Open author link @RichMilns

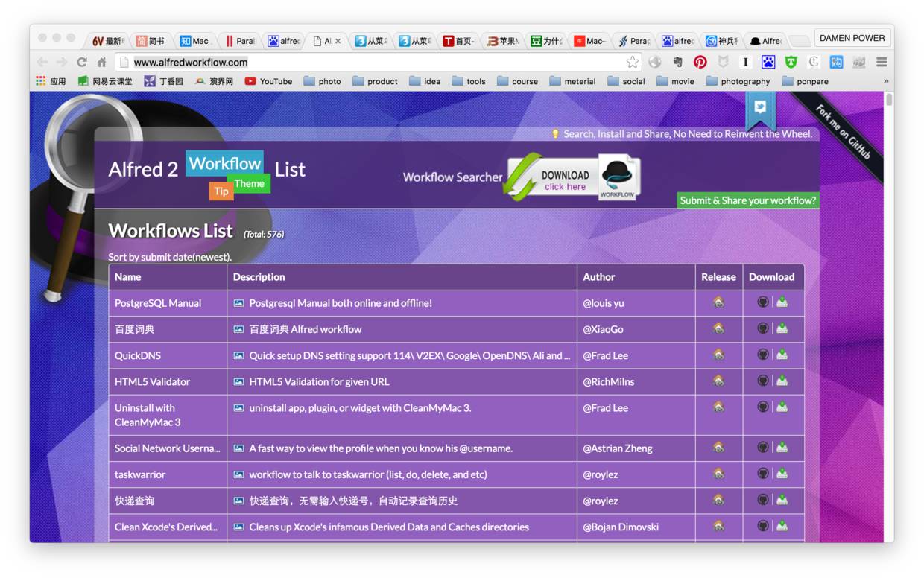tap(609, 381)
